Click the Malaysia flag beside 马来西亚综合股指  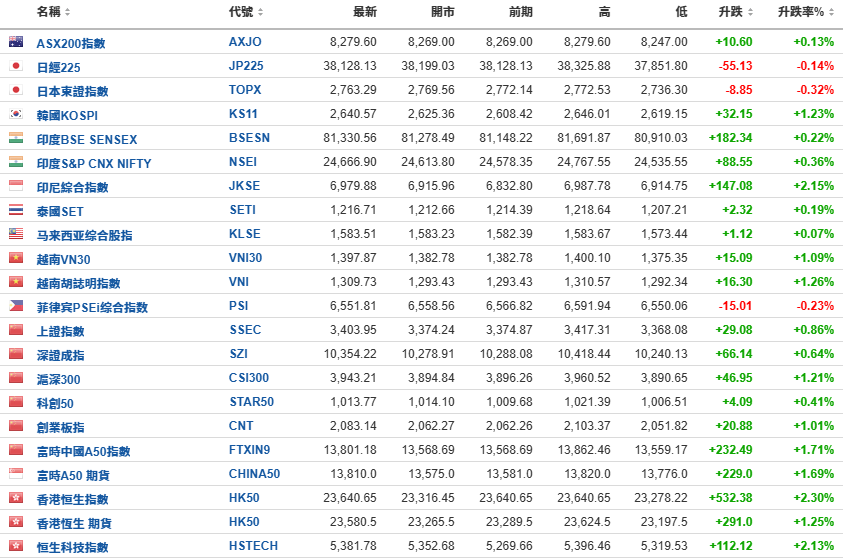pyautogui.click(x=16, y=234)
